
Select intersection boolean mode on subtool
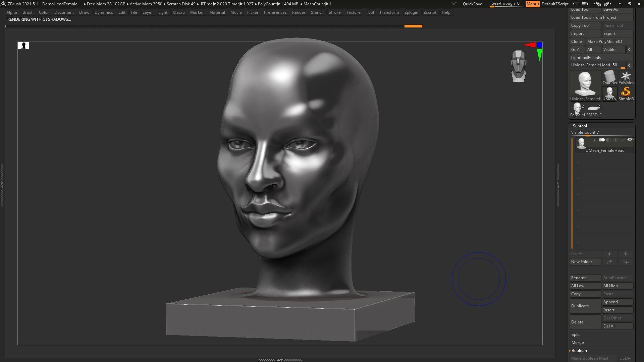(x=615, y=140)
